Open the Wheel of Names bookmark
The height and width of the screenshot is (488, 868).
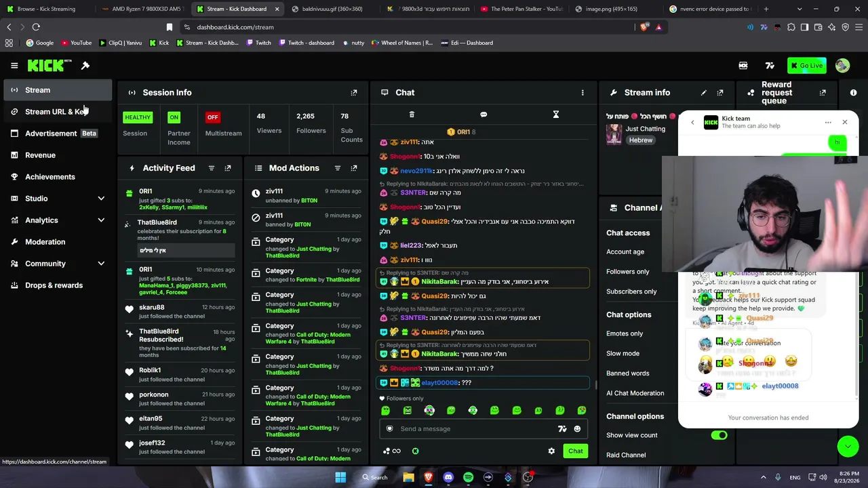click(401, 43)
